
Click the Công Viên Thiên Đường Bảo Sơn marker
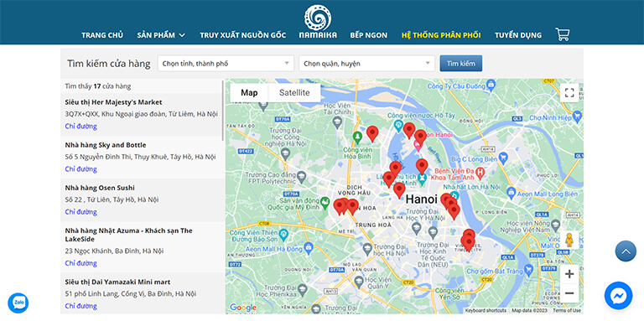[283, 235]
